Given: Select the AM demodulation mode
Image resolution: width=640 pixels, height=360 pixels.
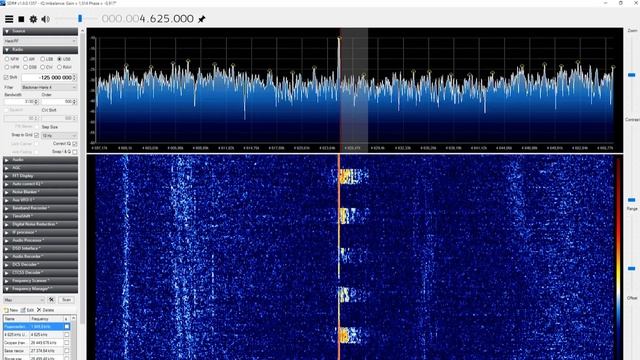Looking at the screenshot, I should (x=29, y=59).
